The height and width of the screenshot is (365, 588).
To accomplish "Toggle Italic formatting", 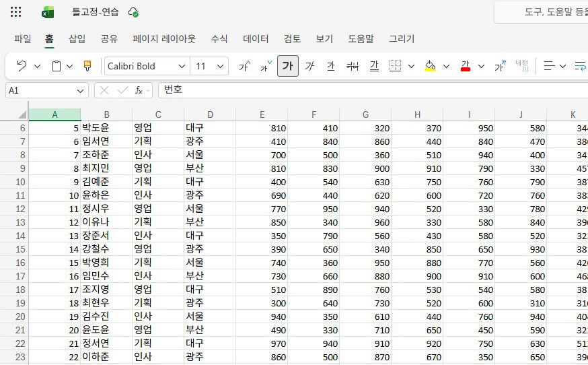I will tap(309, 66).
